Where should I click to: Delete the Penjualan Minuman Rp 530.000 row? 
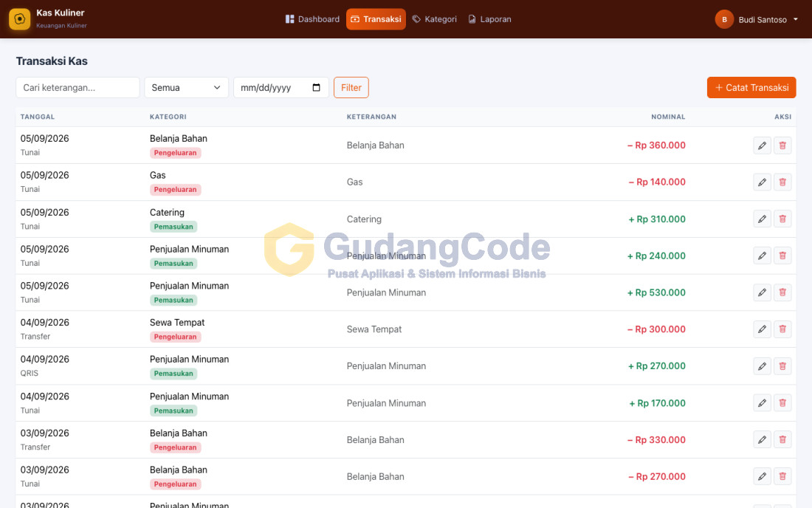point(782,292)
